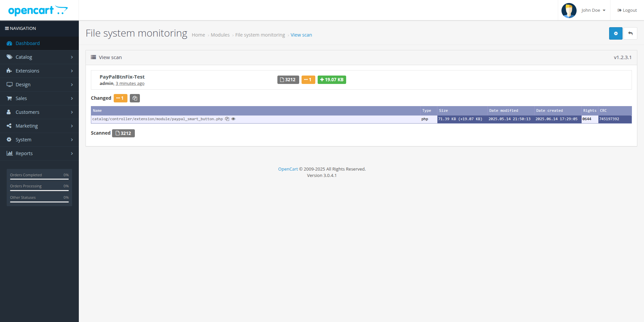
Task: Toggle the navigation hamburger icon
Action: click(x=7, y=29)
